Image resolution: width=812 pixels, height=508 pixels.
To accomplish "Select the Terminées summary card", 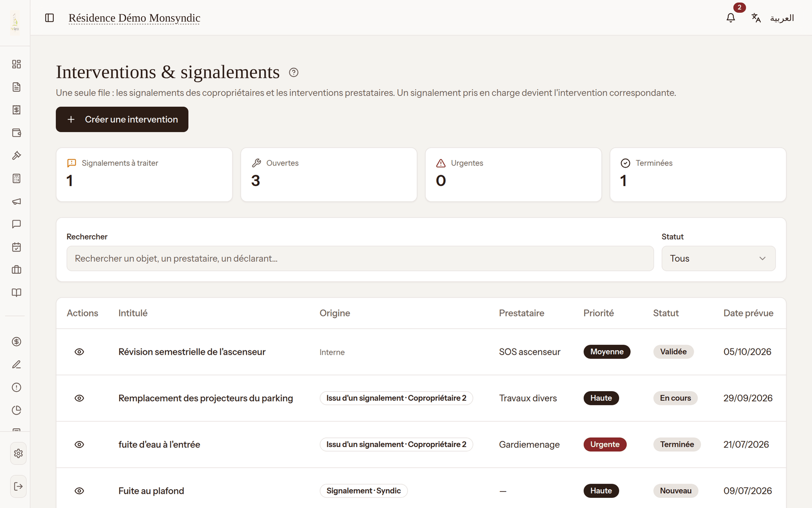I will coord(698,175).
